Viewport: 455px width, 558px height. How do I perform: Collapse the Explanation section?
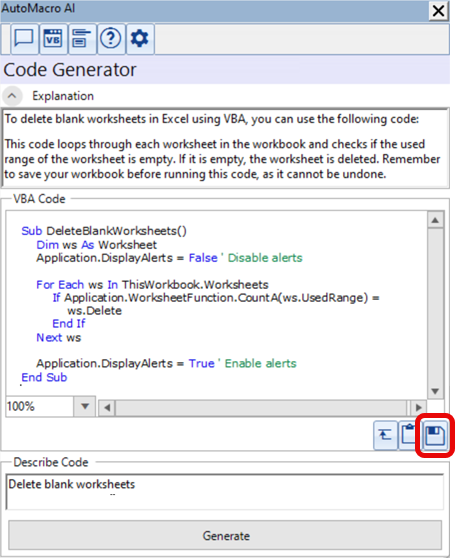[x=12, y=96]
